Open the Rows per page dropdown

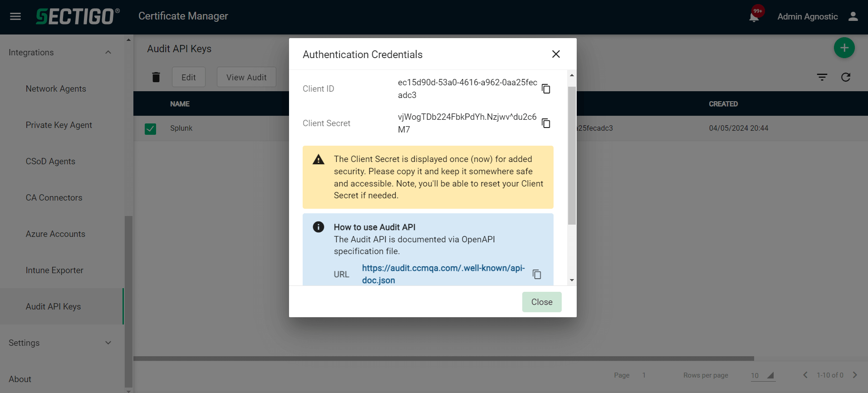(x=763, y=375)
